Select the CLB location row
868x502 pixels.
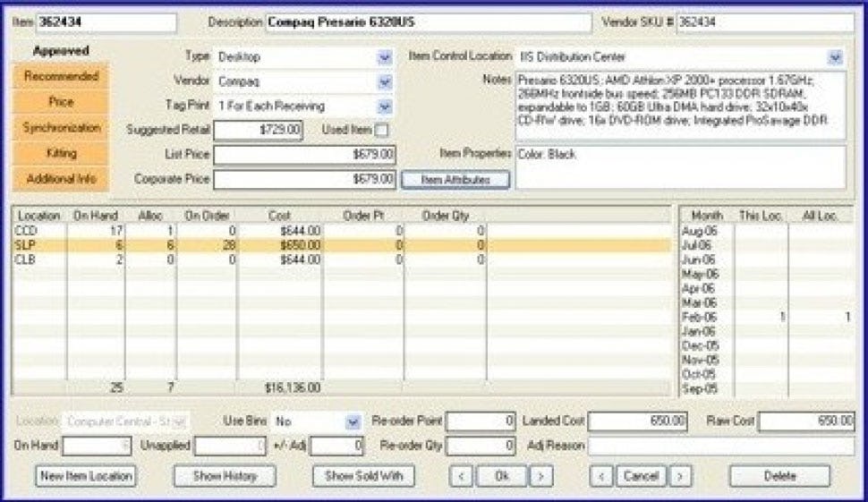[x=342, y=260]
